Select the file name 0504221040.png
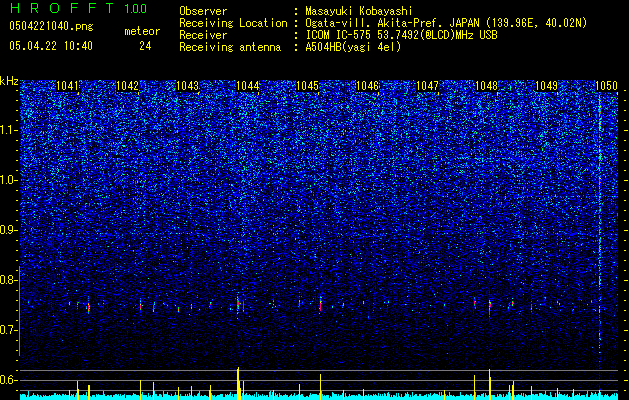The height and width of the screenshot is (400, 629). (51, 27)
